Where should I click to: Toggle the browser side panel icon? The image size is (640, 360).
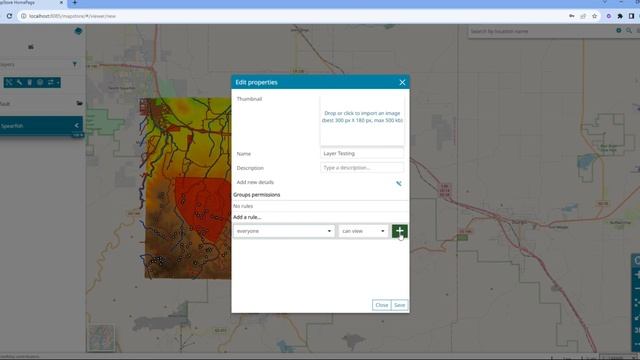pyautogui.click(x=631, y=16)
